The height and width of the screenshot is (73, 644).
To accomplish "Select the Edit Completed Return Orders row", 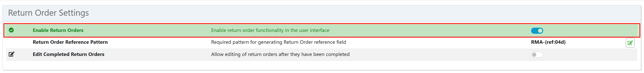I will 322,54.
